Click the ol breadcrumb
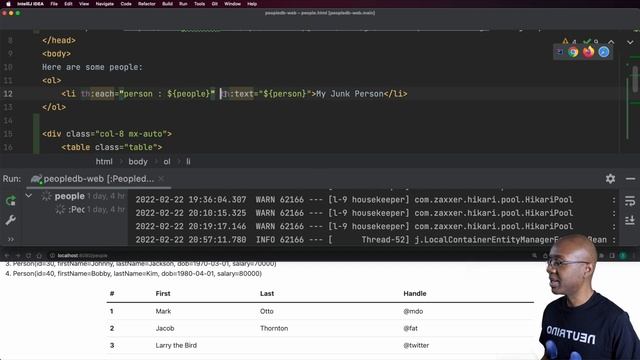Screen dimensions: 640x360 tap(167, 162)
